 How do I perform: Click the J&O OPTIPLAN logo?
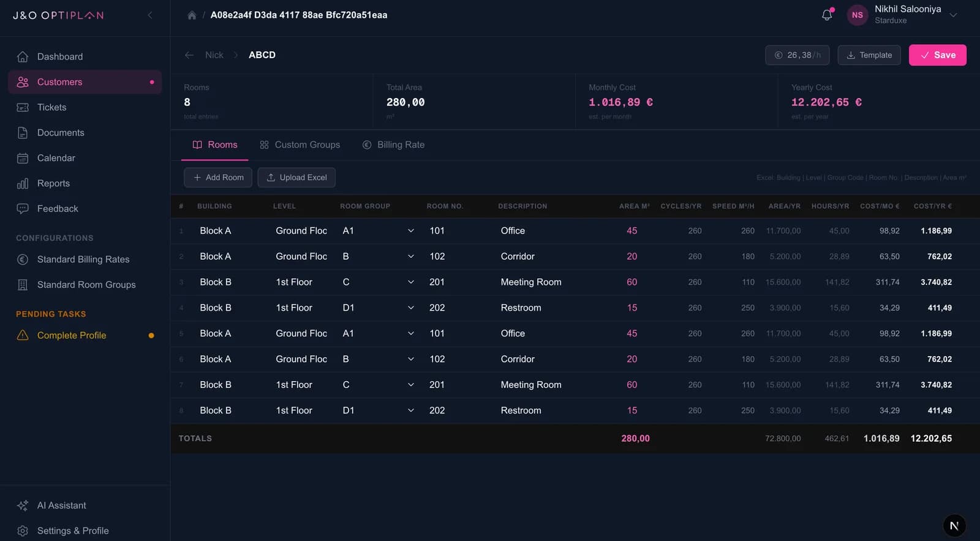coord(58,15)
